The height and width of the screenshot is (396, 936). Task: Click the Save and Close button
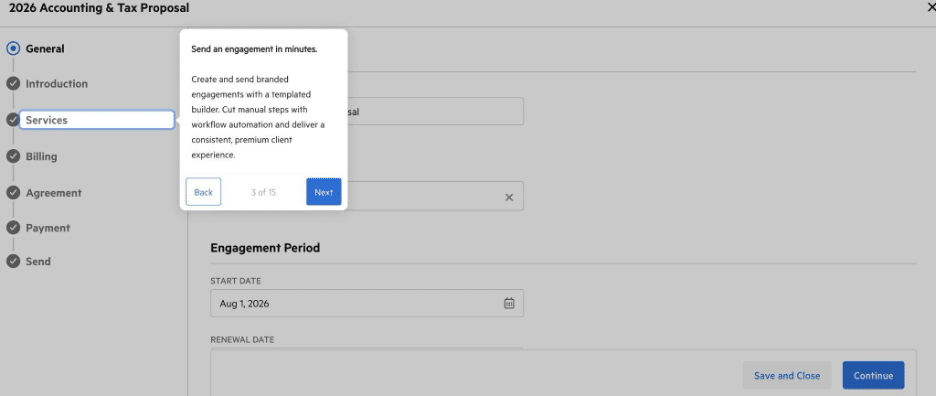(787, 376)
